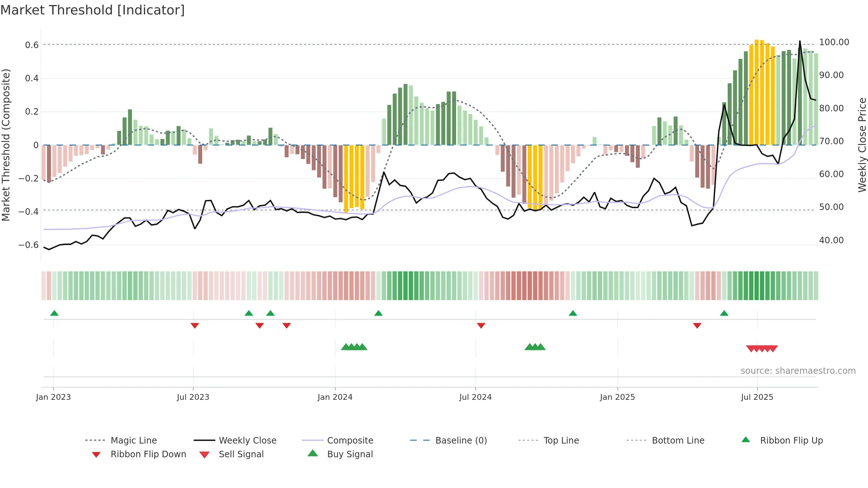The width and height of the screenshot is (868, 488).
Task: Toggle Ribbon Flip Up legend entry
Action: (782, 440)
